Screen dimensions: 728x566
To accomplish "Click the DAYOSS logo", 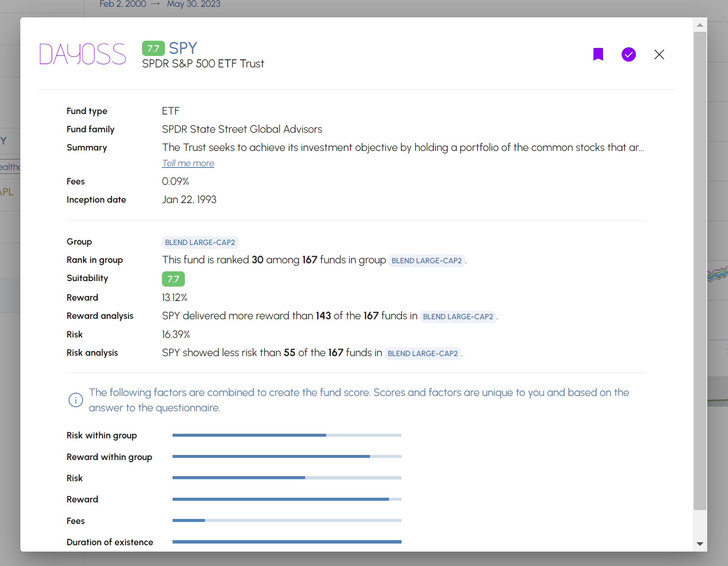I will point(83,54).
